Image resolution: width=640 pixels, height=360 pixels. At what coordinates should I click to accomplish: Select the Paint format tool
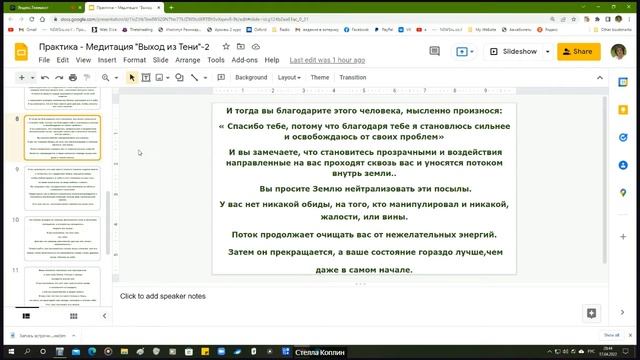(x=87, y=77)
